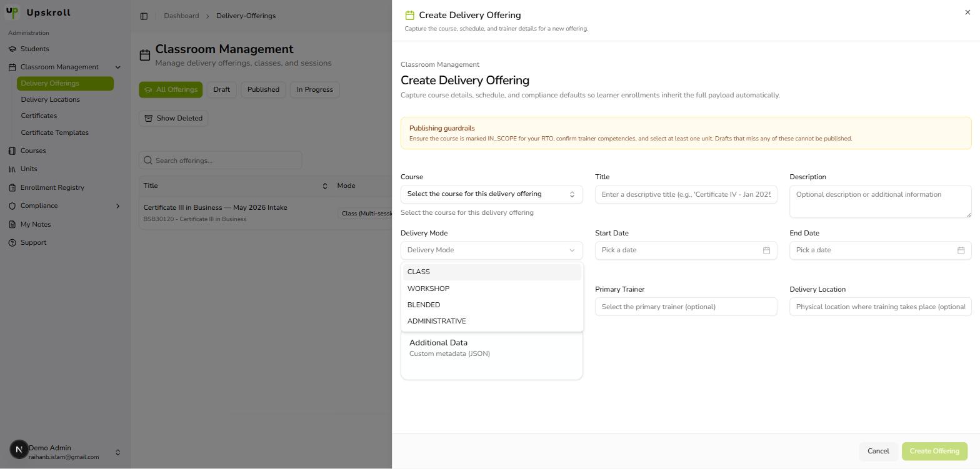Click the Search offerings field

(221, 160)
